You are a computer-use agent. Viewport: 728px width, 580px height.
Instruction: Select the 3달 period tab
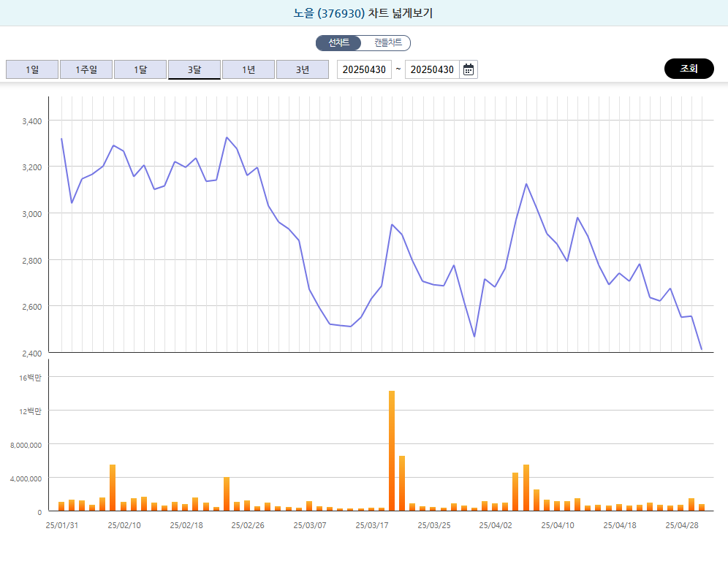point(194,69)
